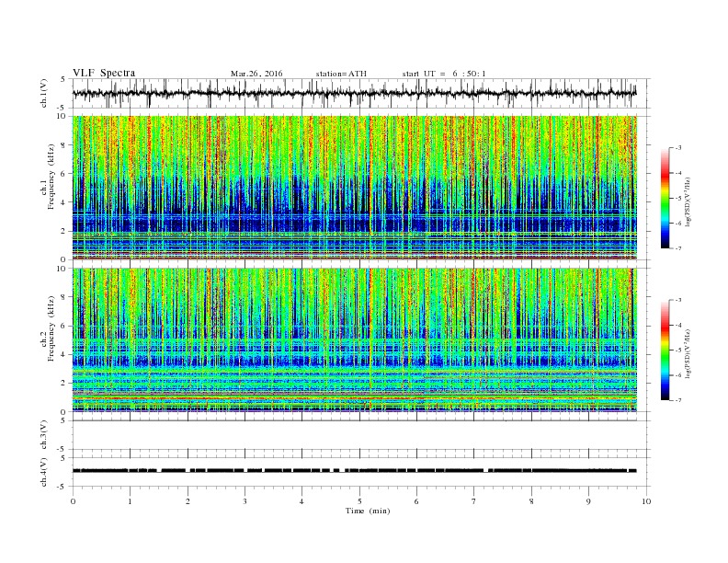
Task: Click the "ch.1(V)" waveform axis label
Action: click(x=44, y=93)
